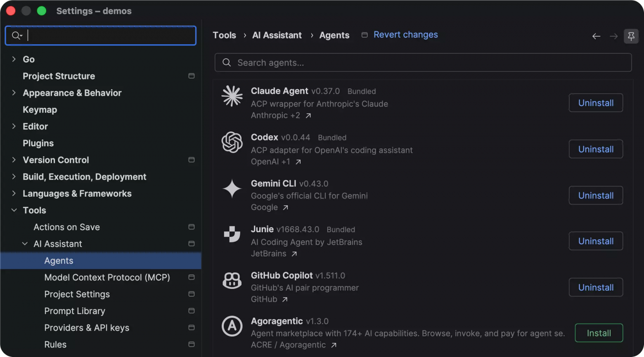Click the Gemini CLI sparkle icon

click(232, 188)
